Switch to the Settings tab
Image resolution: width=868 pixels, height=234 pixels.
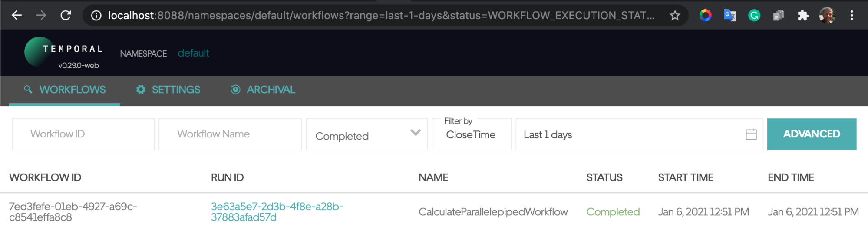tap(168, 90)
